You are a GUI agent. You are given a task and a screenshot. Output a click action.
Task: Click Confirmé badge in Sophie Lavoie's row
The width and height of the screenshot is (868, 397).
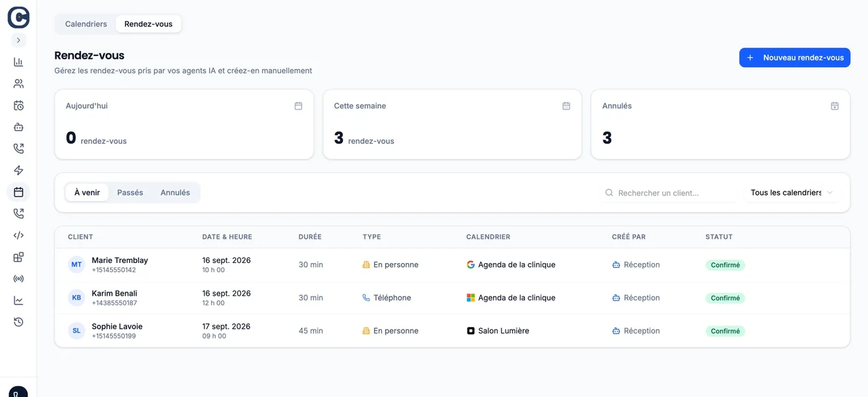(x=725, y=331)
